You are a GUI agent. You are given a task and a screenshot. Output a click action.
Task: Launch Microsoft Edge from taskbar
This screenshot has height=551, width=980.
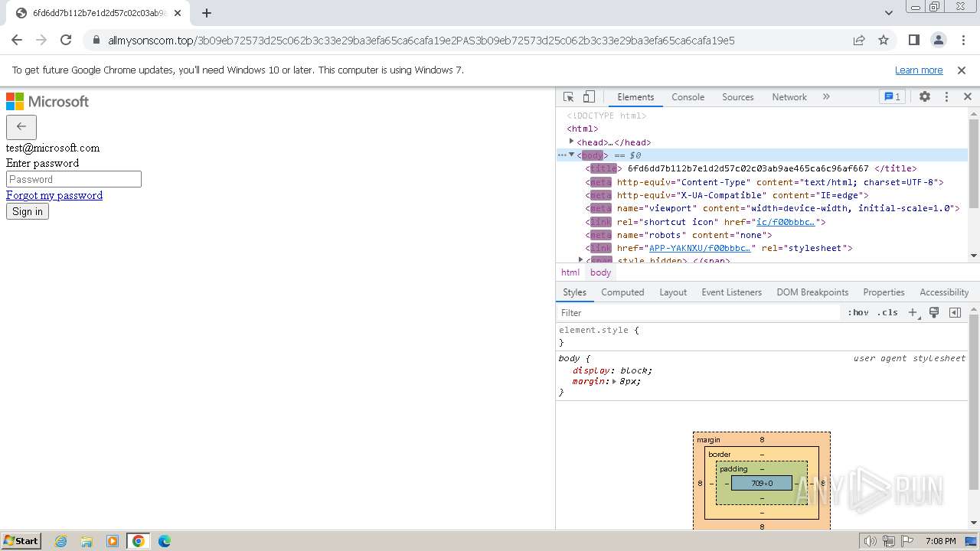[165, 541]
